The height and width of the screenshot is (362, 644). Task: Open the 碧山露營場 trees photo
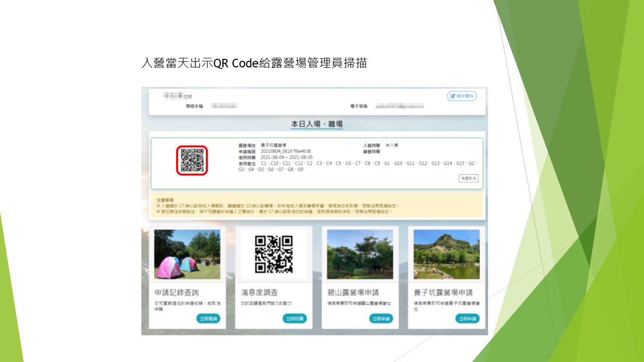pyautogui.click(x=360, y=254)
